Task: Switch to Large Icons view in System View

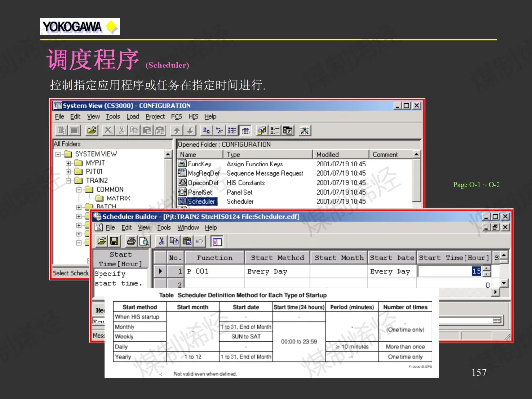Action: click(x=206, y=130)
